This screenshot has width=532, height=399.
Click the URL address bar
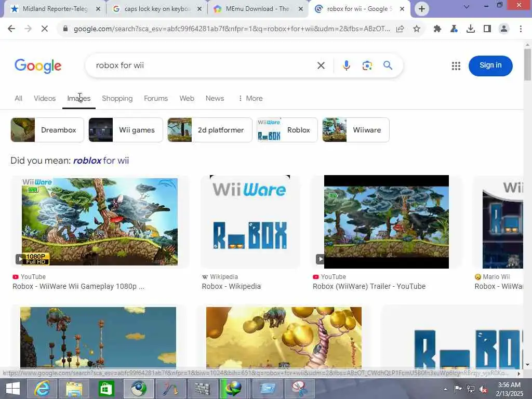231,29
